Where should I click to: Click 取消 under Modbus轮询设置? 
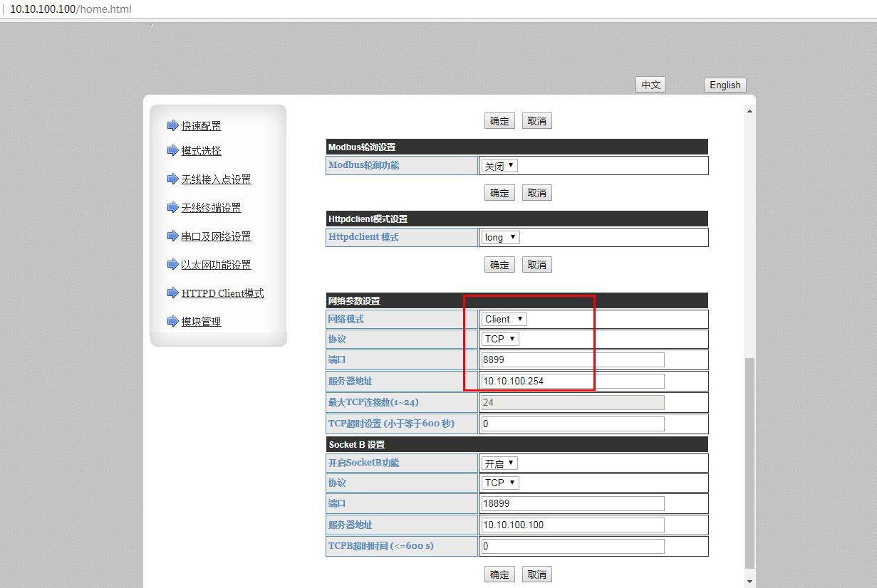(x=536, y=193)
